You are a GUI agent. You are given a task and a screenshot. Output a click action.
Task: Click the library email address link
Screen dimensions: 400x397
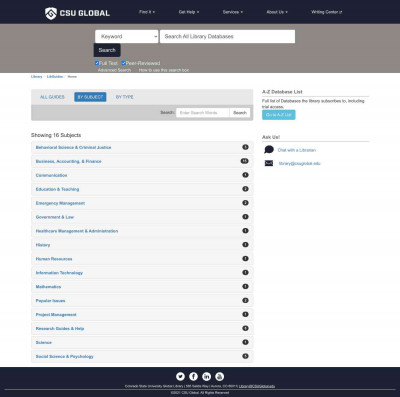point(299,163)
